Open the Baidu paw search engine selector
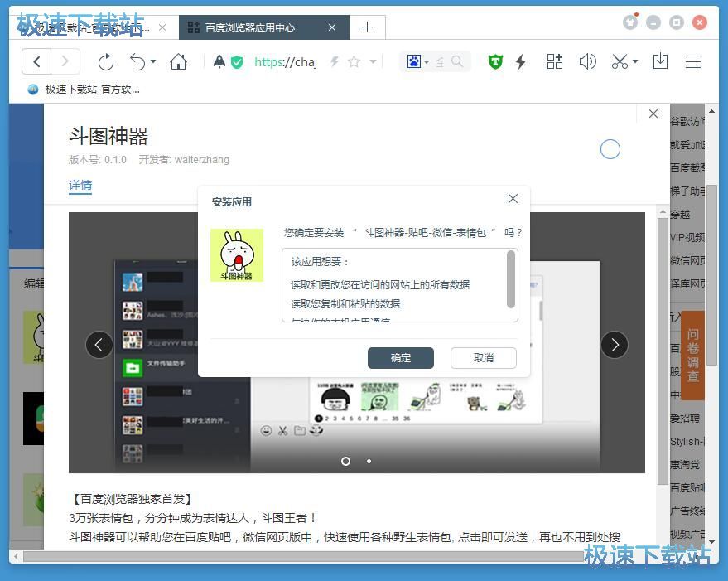728x581 pixels. point(417,61)
